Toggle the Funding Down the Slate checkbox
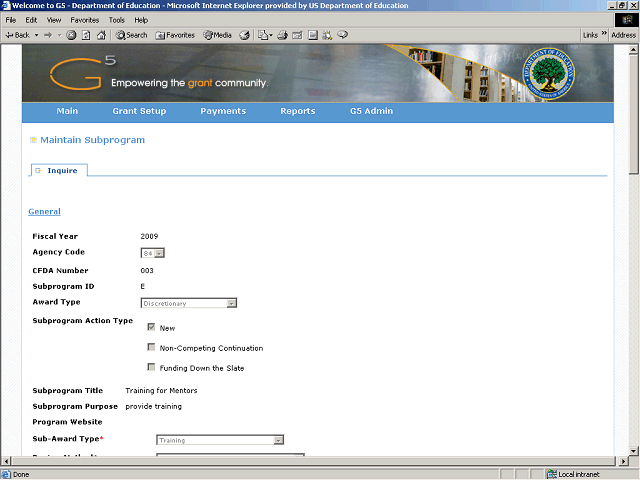This screenshot has height=480, width=640. pyautogui.click(x=151, y=367)
